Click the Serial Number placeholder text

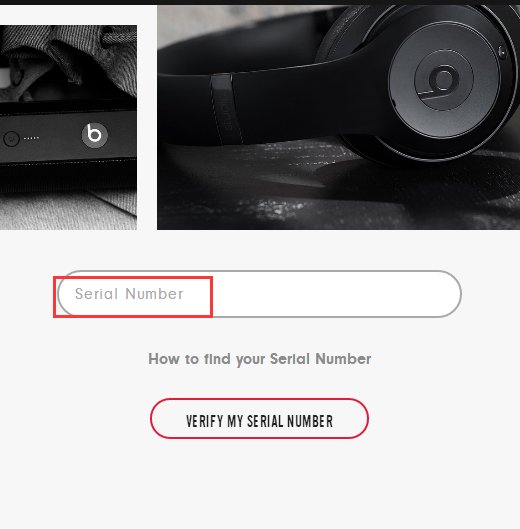pyautogui.click(x=129, y=294)
